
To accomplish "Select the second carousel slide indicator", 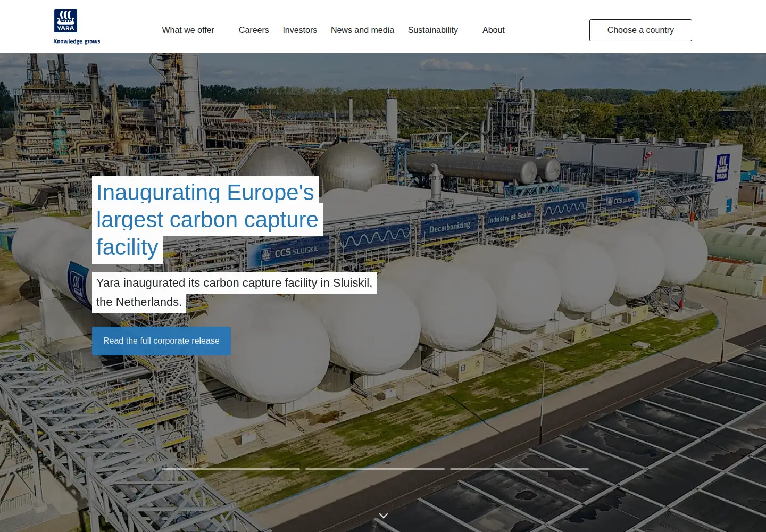I will (375, 469).
